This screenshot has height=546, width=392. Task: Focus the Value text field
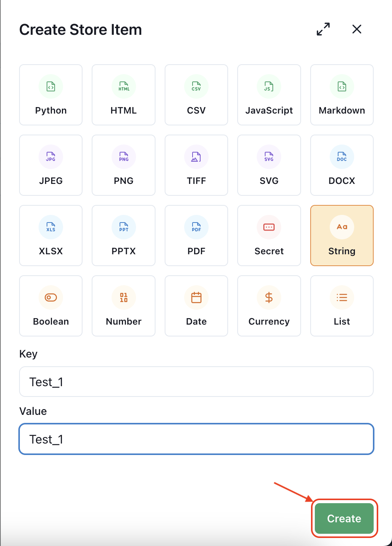point(196,439)
